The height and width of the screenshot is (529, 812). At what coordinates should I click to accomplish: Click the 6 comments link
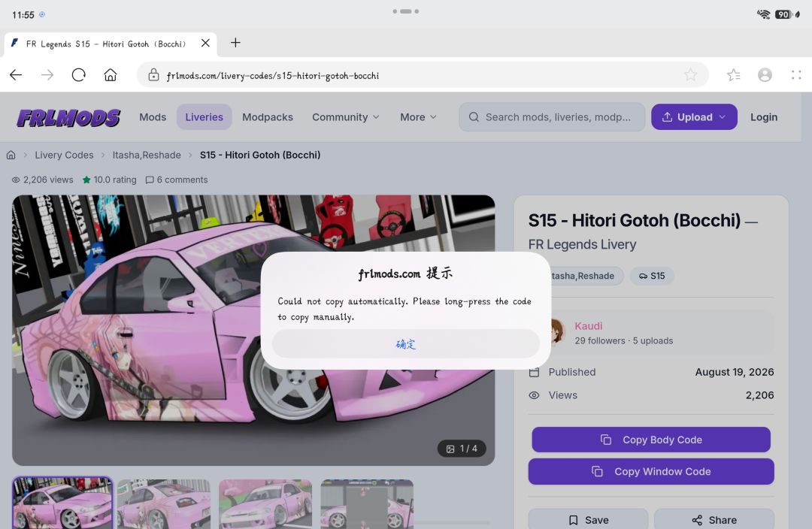click(177, 180)
